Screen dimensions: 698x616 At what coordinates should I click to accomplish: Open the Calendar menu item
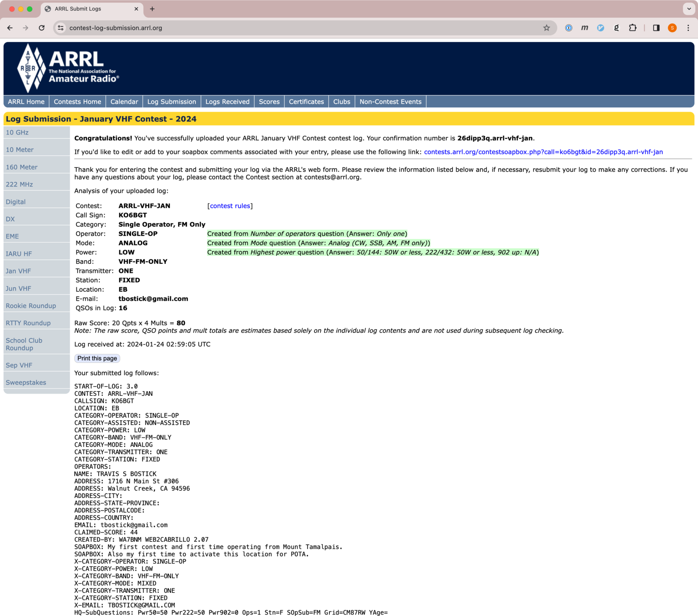[x=124, y=102]
